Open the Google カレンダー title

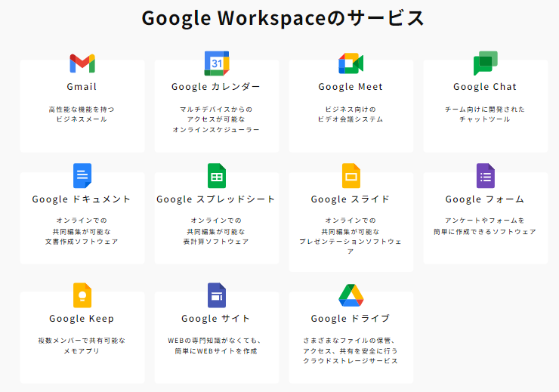216,87
